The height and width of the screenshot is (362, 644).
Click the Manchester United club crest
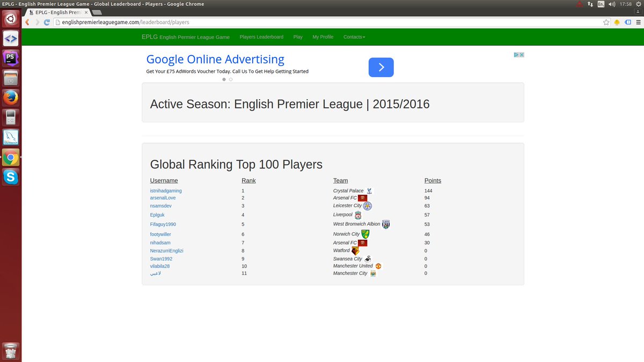click(x=378, y=266)
